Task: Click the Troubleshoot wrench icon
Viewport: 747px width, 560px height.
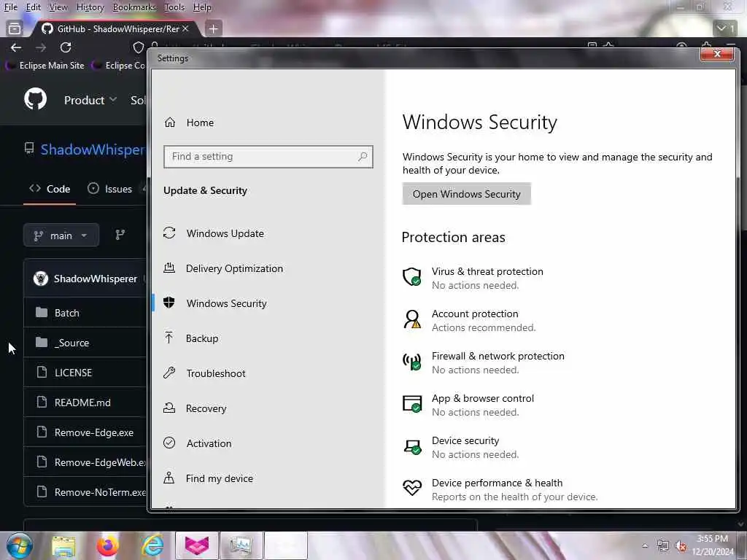Action: pyautogui.click(x=169, y=373)
